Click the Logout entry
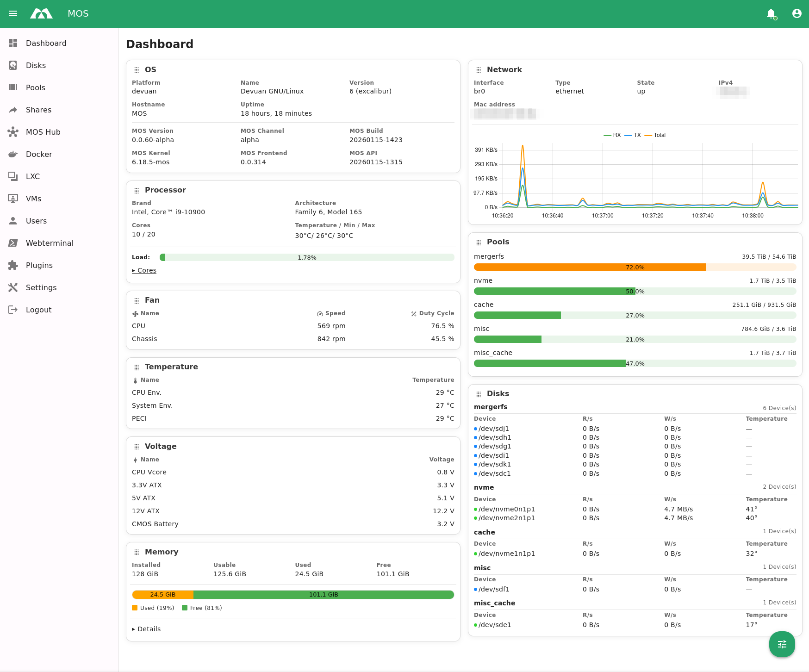The image size is (809, 672). [x=38, y=310]
